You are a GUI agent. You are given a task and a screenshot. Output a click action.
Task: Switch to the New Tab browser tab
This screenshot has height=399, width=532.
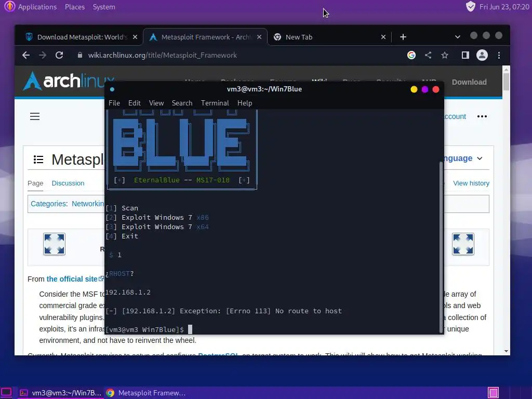point(329,37)
